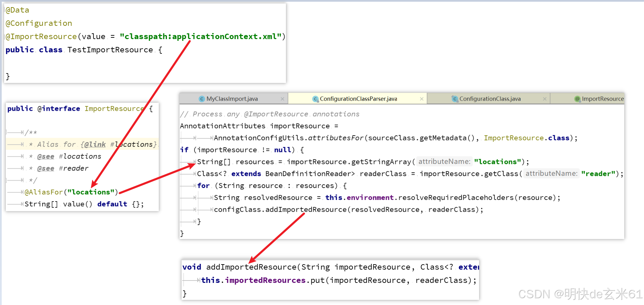Close the ConfigurationClass.java tab
Screen dimensions: 644x305
coord(545,99)
